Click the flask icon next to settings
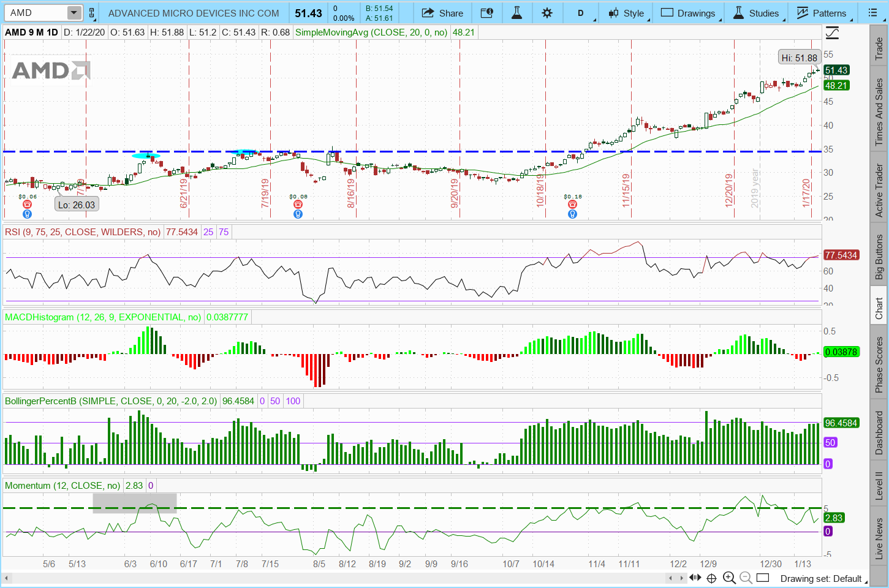The width and height of the screenshot is (889, 588). (516, 13)
